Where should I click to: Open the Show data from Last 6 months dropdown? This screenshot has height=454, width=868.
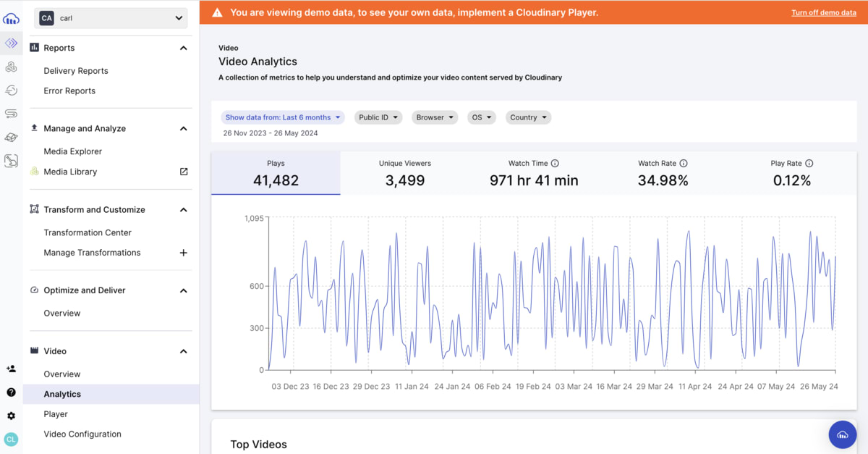(x=283, y=117)
